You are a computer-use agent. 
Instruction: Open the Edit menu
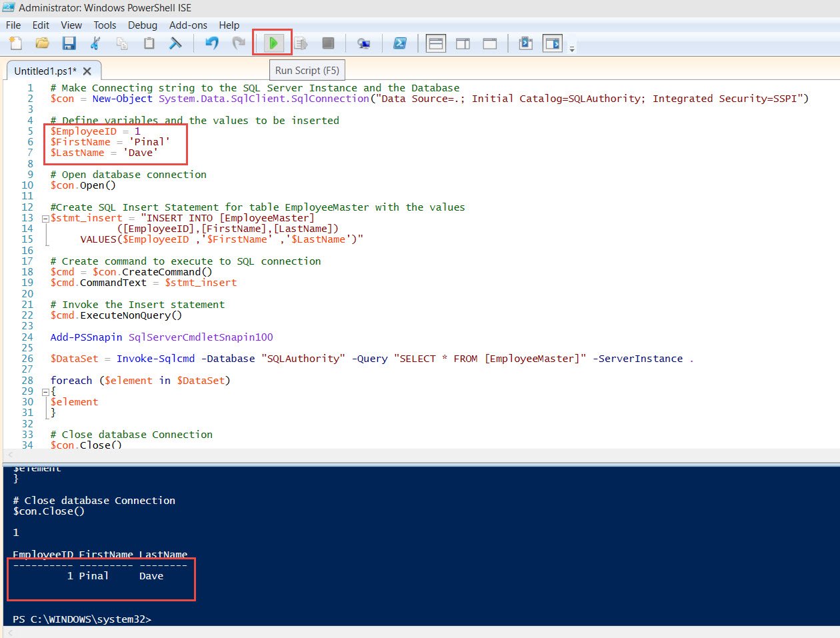41,25
